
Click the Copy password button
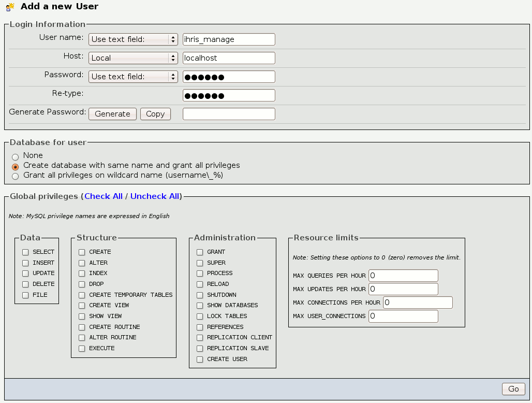pyautogui.click(x=155, y=114)
